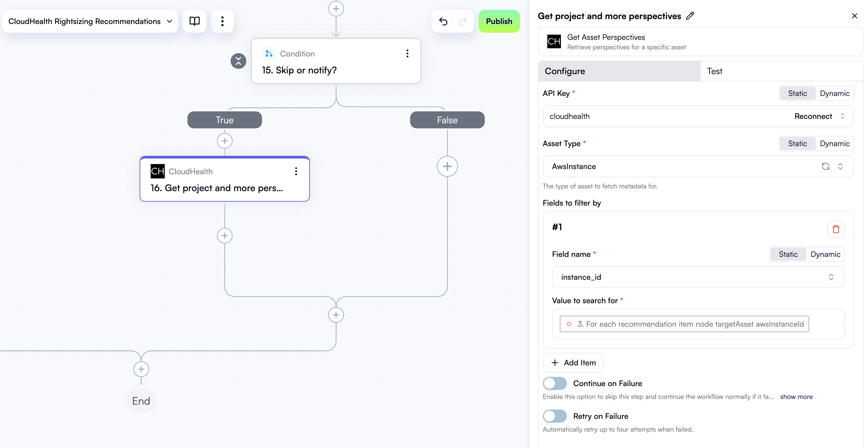Select the Configure tab
Image resolution: width=868 pixels, height=448 pixels.
point(565,71)
